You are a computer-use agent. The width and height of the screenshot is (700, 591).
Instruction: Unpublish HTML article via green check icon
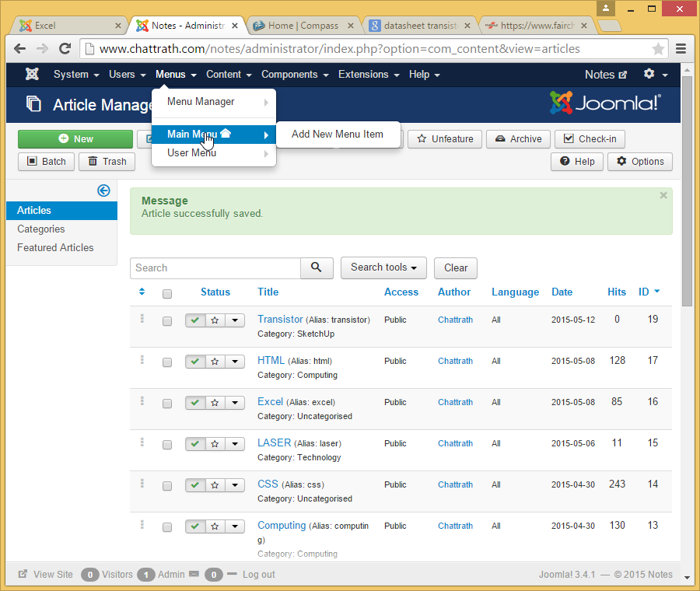pos(194,361)
